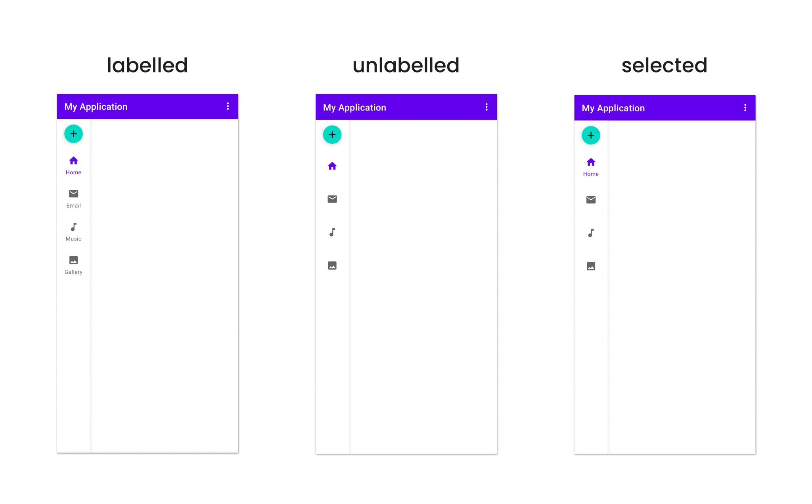This screenshot has width=812, height=504.
Task: Click the add button in unlabelled mockup
Action: point(332,135)
